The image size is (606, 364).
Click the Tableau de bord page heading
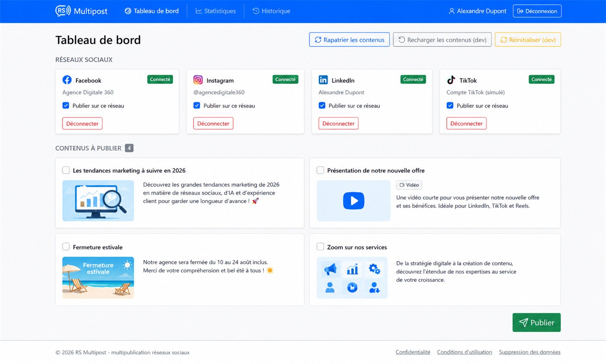point(98,40)
